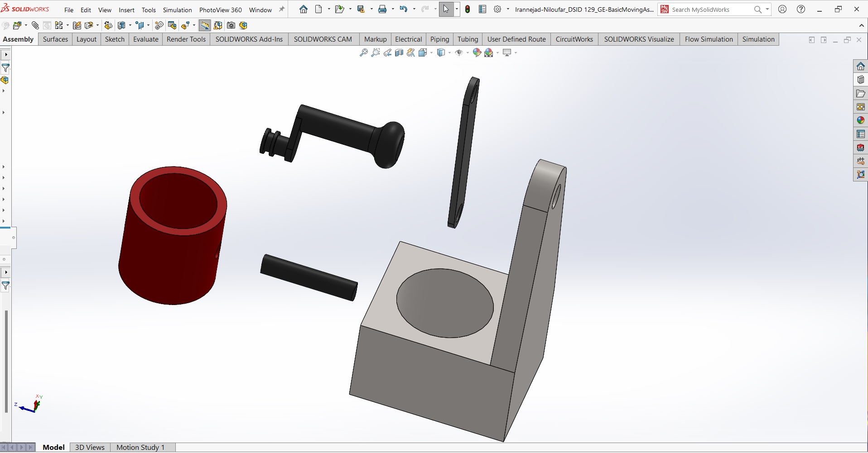Image resolution: width=868 pixels, height=453 pixels.
Task: Expand the Print dropdown arrow
Action: coord(392,10)
